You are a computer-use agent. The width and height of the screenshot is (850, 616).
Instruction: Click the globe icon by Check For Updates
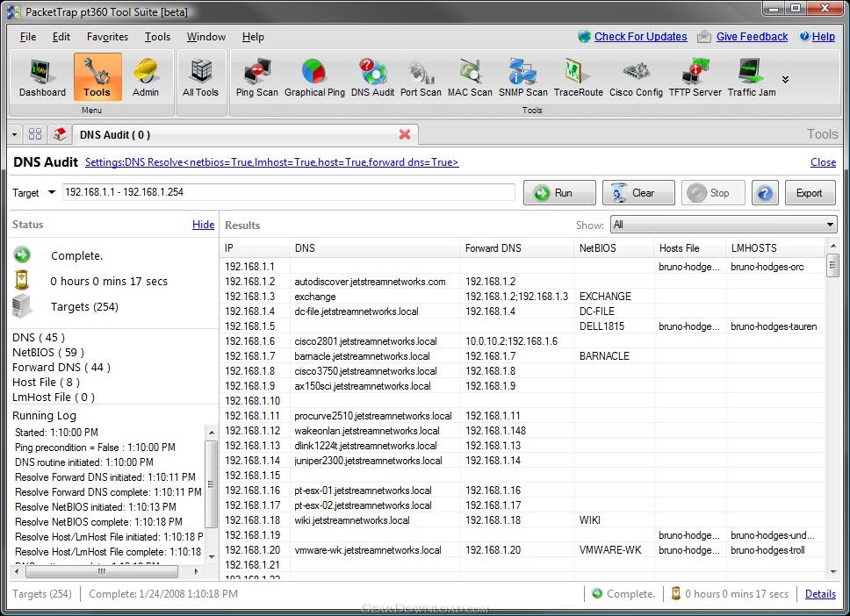pyautogui.click(x=585, y=36)
